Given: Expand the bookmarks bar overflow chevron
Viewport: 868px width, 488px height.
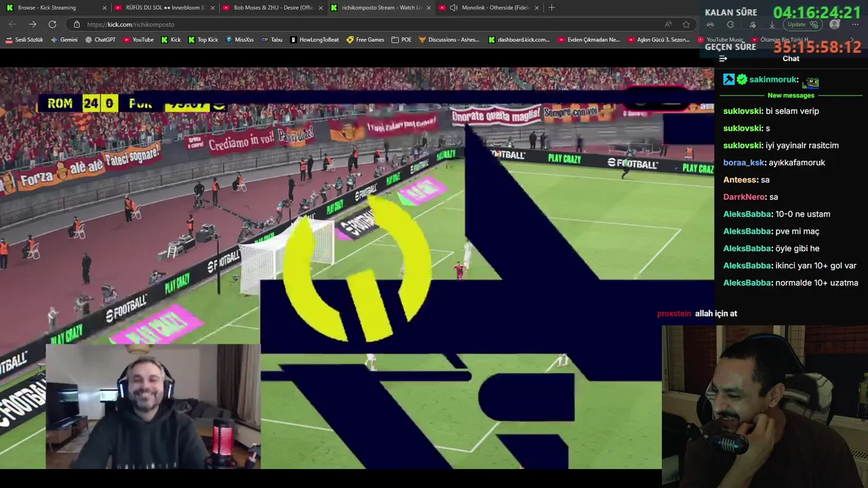Looking at the screenshot, I should pyautogui.click(x=852, y=40).
